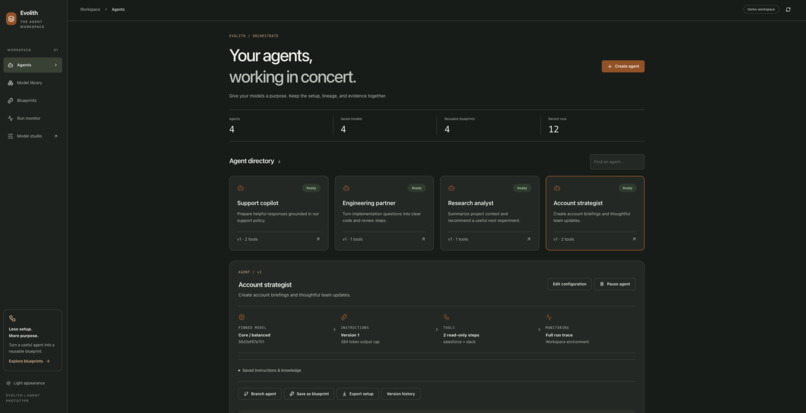Click the 'Core / balanced' pinned model text

254,335
